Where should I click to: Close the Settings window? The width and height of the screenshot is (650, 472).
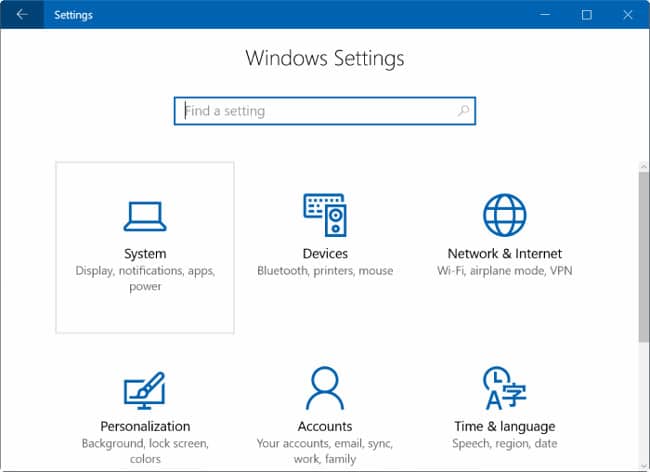[x=628, y=15]
